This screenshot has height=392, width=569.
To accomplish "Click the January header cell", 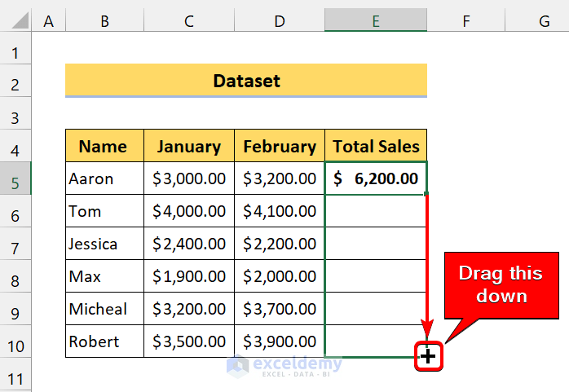I will (x=188, y=147).
